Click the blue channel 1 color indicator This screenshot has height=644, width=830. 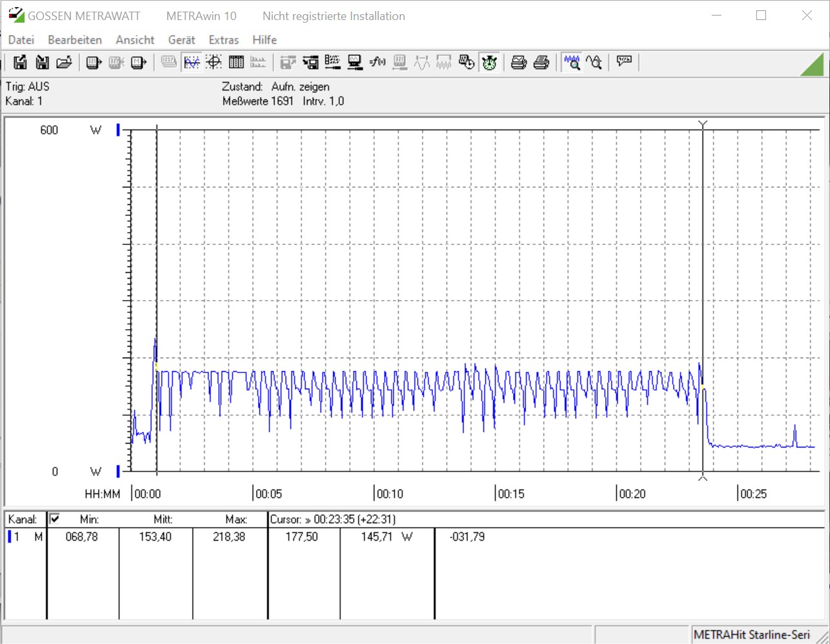pos(10,537)
